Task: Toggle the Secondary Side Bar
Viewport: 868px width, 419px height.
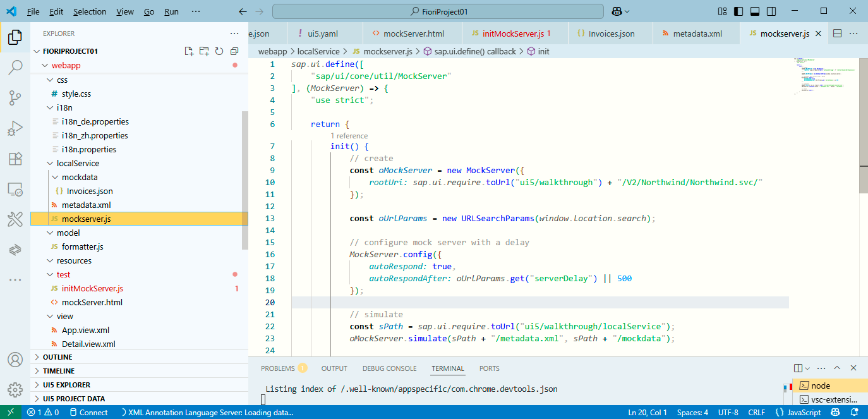Action: point(771,11)
